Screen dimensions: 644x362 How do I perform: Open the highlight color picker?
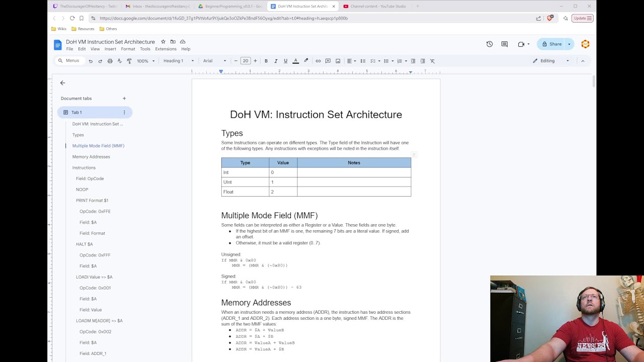point(306,61)
